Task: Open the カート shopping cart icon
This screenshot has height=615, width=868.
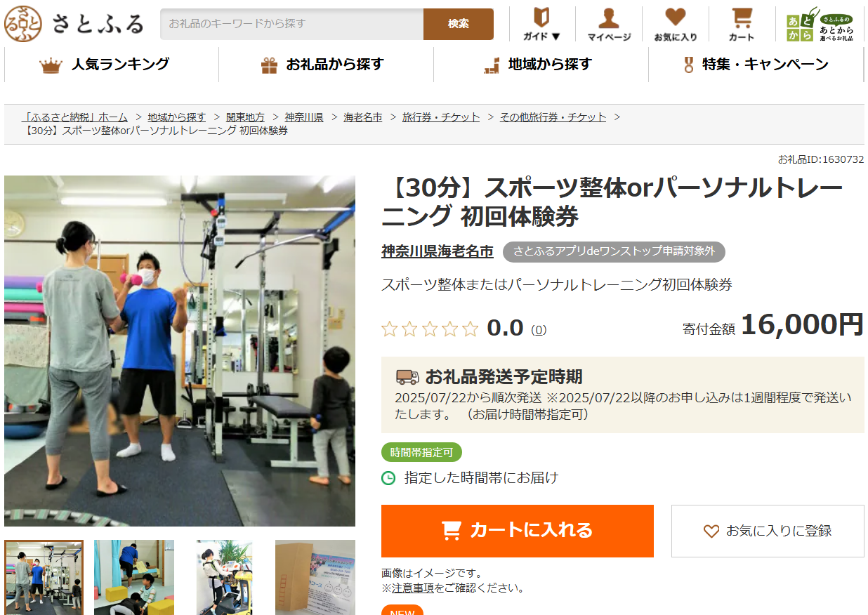Action: tap(742, 25)
